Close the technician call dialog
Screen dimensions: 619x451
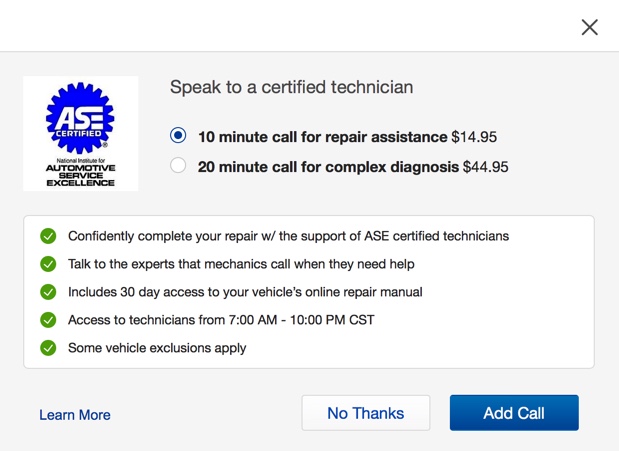pos(589,27)
